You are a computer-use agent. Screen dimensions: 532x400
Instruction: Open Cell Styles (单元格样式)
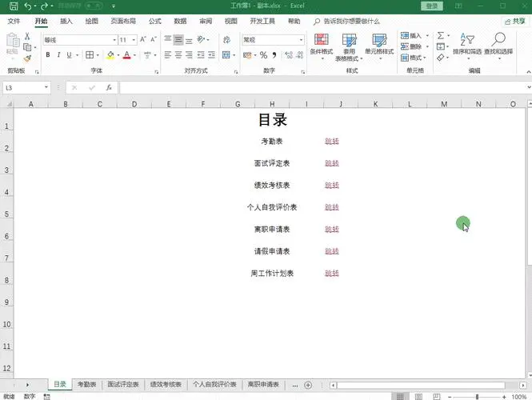tap(379, 46)
